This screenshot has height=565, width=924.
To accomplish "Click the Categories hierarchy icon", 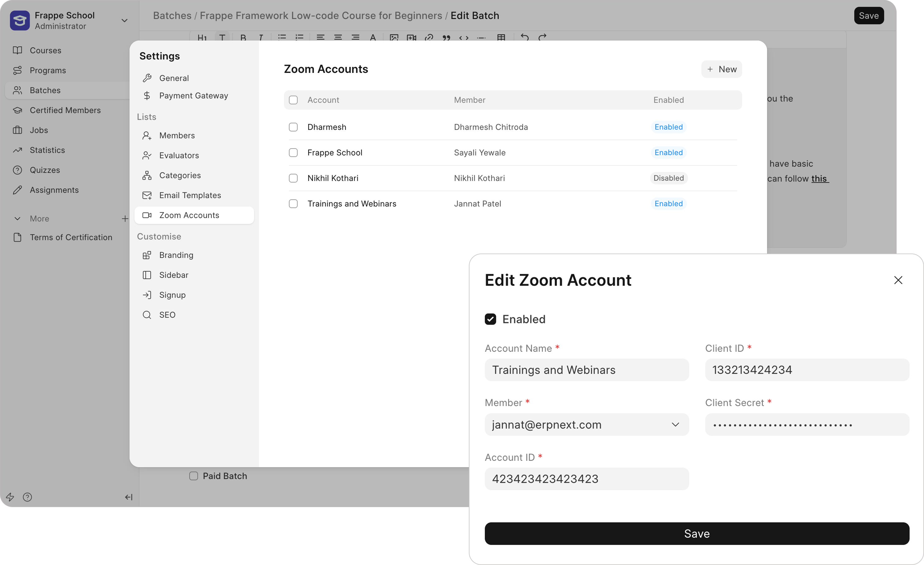I will (x=147, y=175).
